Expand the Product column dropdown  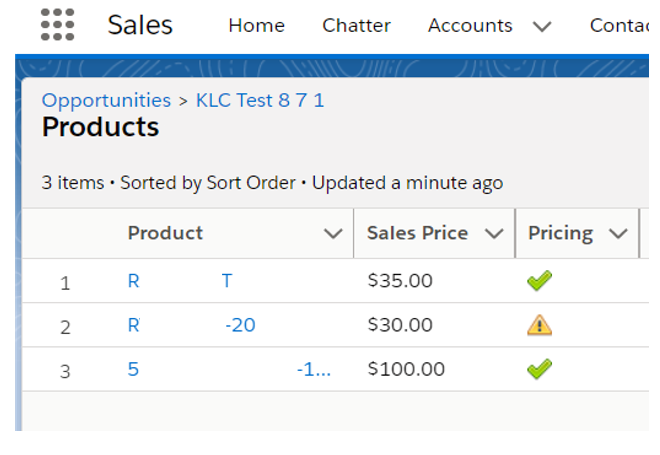click(x=333, y=234)
